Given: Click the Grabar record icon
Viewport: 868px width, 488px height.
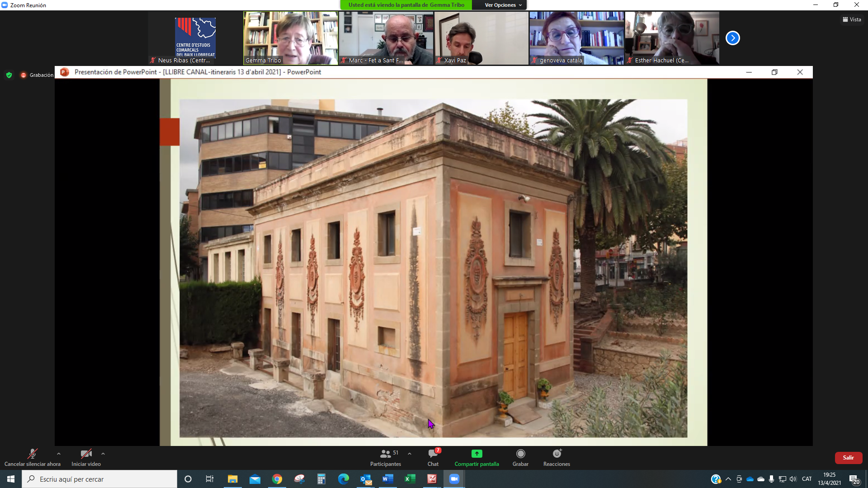Looking at the screenshot, I should [520, 454].
